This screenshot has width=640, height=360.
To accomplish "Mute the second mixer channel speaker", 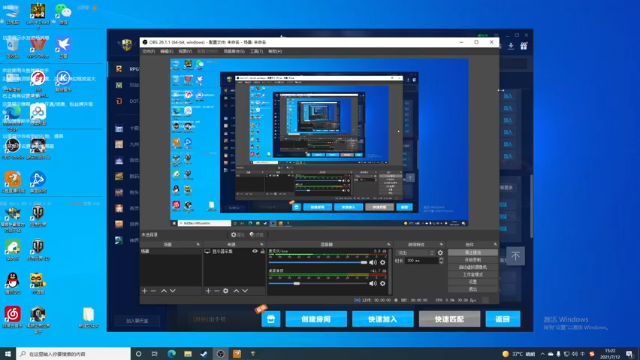I will [x=373, y=283].
